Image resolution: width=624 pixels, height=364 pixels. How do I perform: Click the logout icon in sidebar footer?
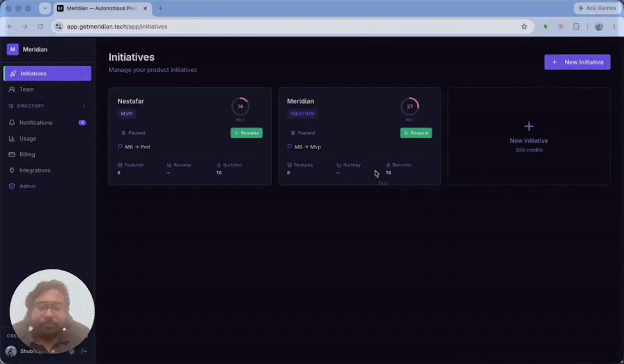click(84, 352)
